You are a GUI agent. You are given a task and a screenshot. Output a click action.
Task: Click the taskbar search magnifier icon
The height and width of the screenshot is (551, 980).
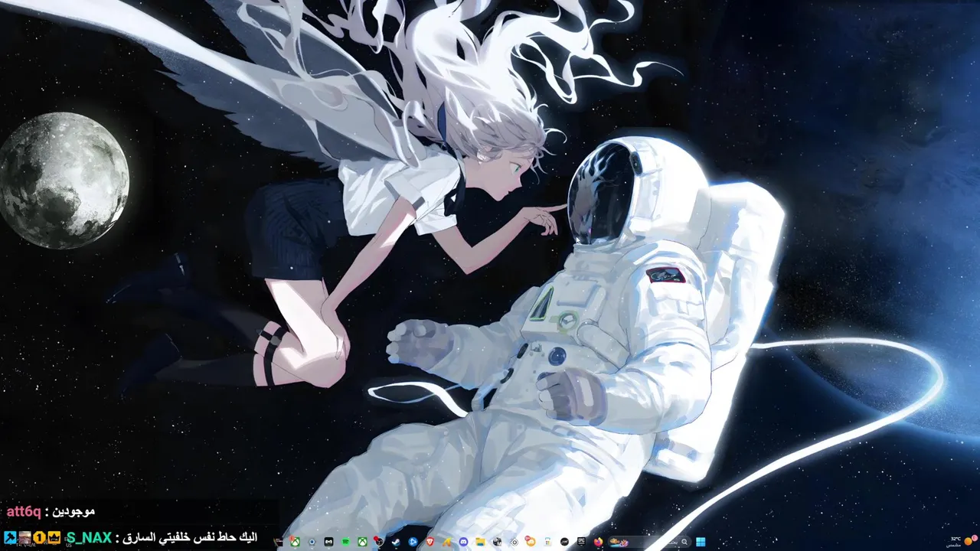click(x=684, y=542)
